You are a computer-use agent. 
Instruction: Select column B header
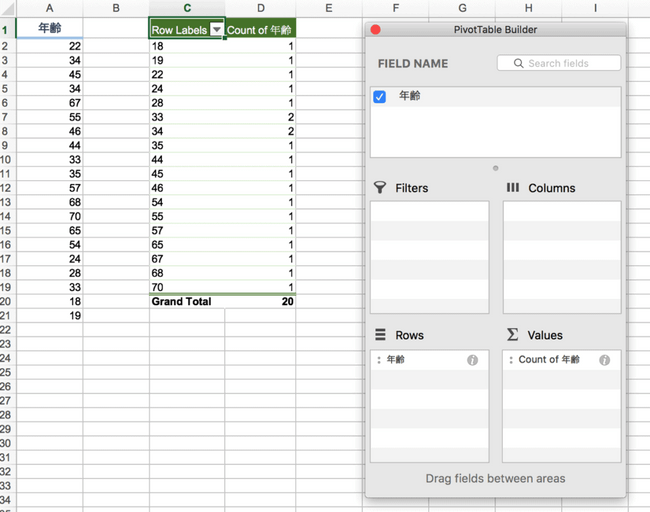[116, 8]
